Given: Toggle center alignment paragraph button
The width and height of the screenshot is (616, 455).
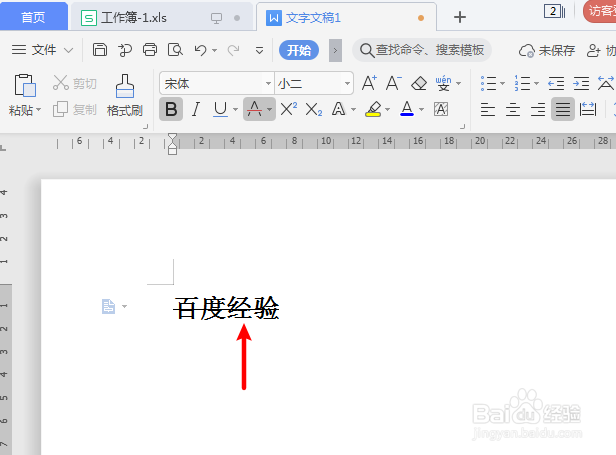Looking at the screenshot, I should [x=513, y=109].
